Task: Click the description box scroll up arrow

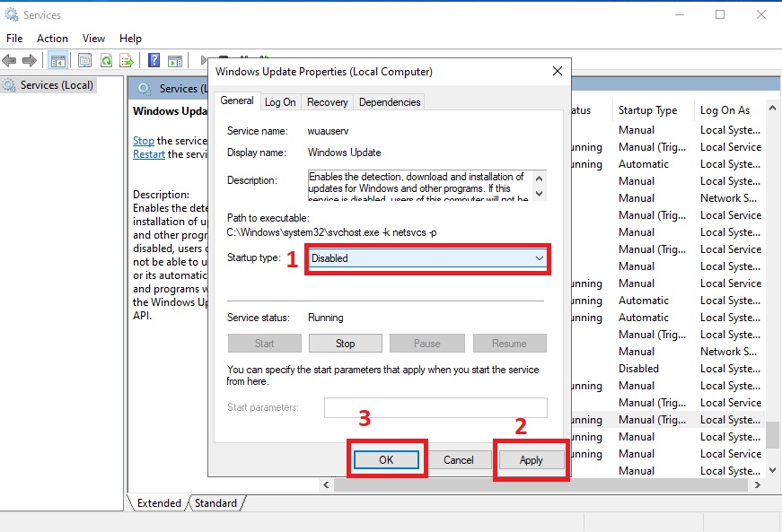Action: [539, 179]
